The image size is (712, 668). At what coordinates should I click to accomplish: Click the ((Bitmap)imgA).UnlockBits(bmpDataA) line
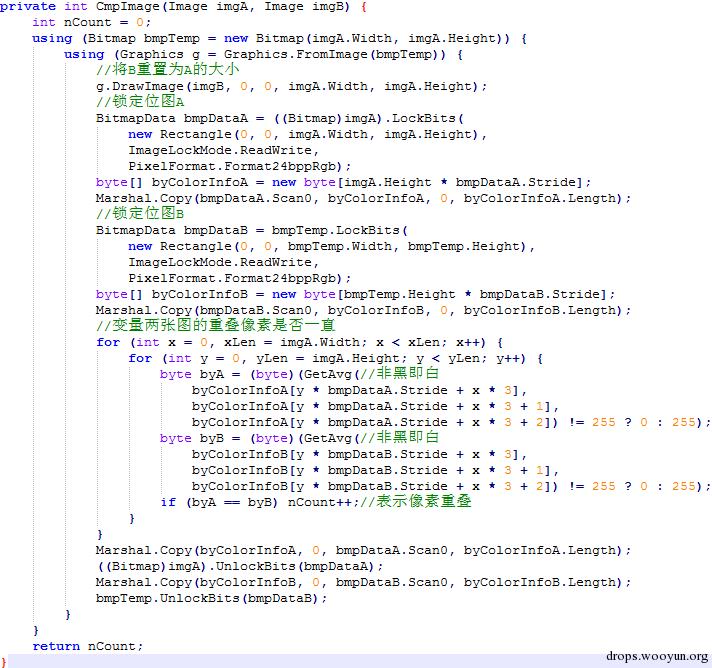click(240, 567)
